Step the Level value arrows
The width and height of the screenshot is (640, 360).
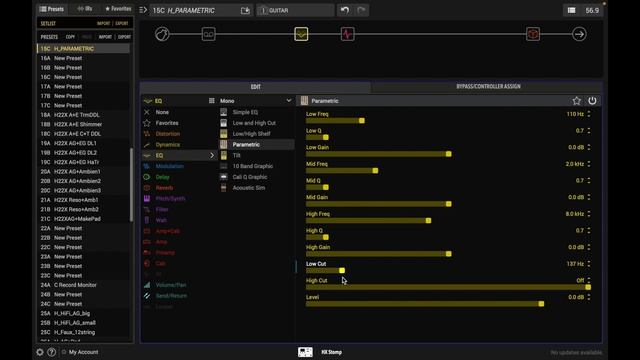[589, 297]
